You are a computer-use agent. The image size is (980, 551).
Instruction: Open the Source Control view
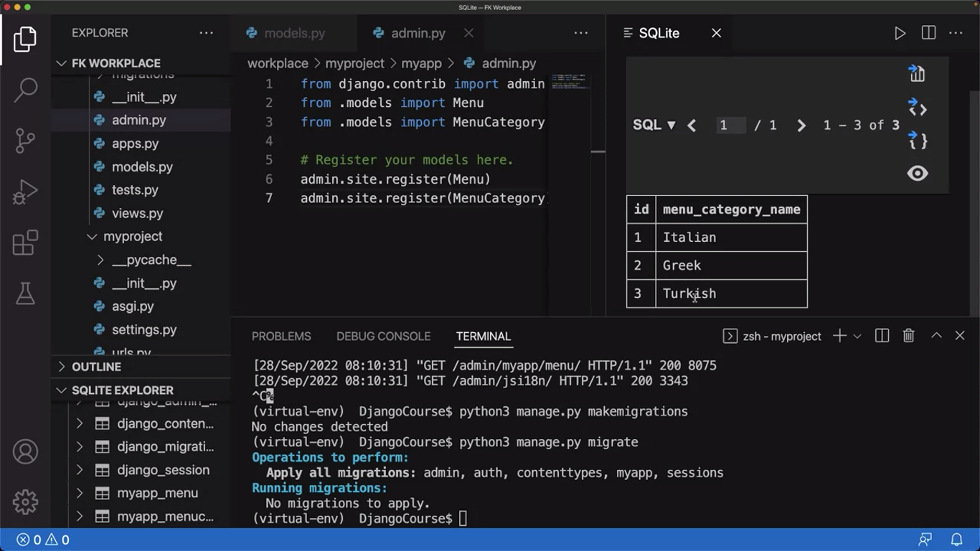26,141
